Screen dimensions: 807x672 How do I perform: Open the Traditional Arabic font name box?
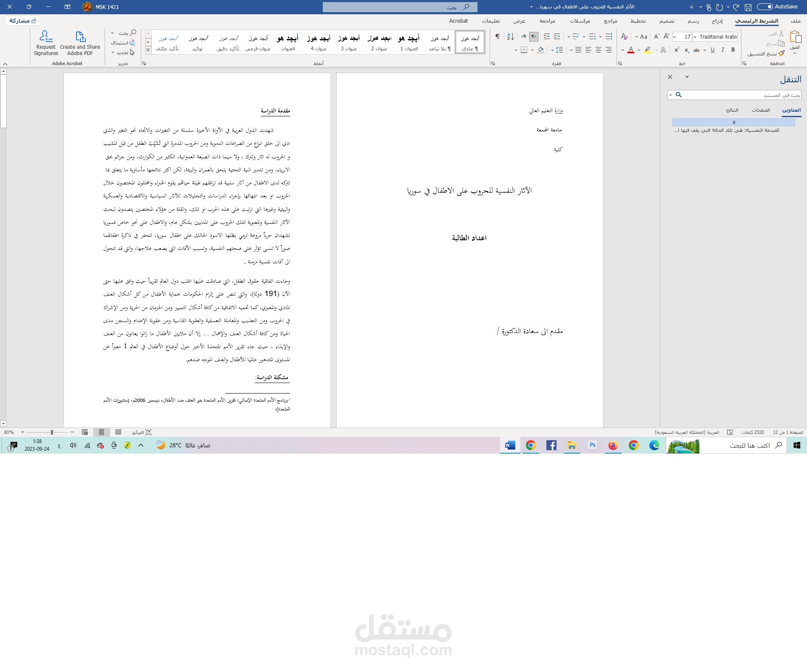[715, 37]
